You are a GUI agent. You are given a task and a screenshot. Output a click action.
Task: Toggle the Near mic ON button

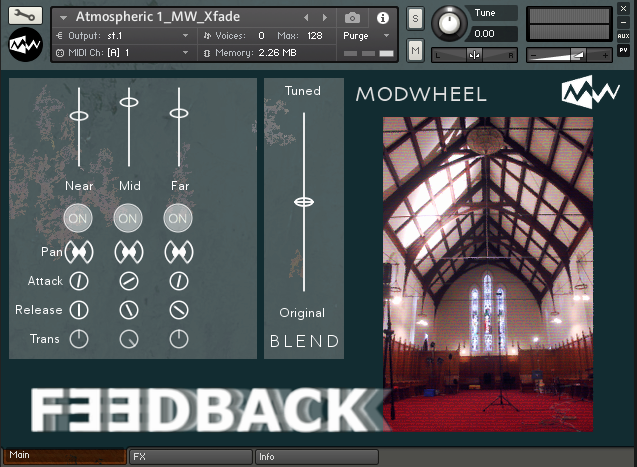pos(78,218)
